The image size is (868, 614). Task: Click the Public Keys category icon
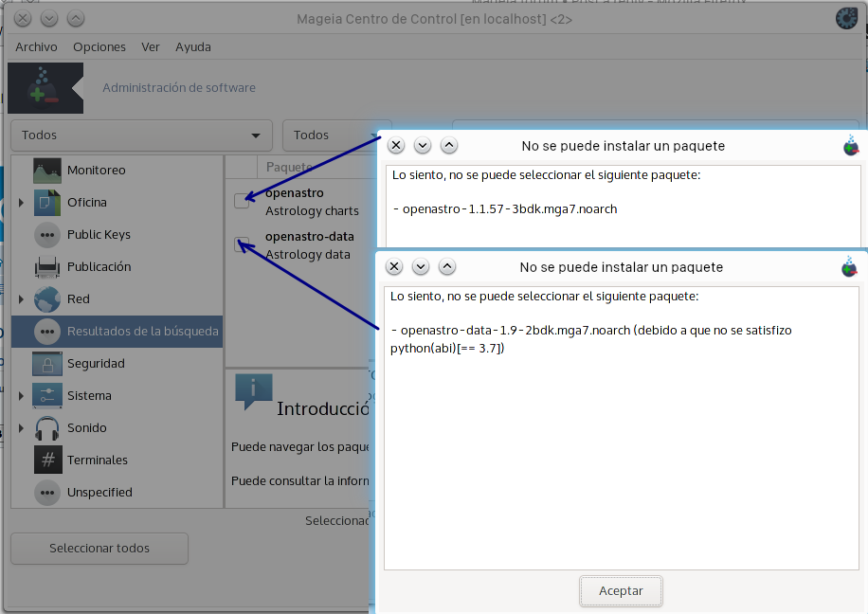tap(47, 235)
